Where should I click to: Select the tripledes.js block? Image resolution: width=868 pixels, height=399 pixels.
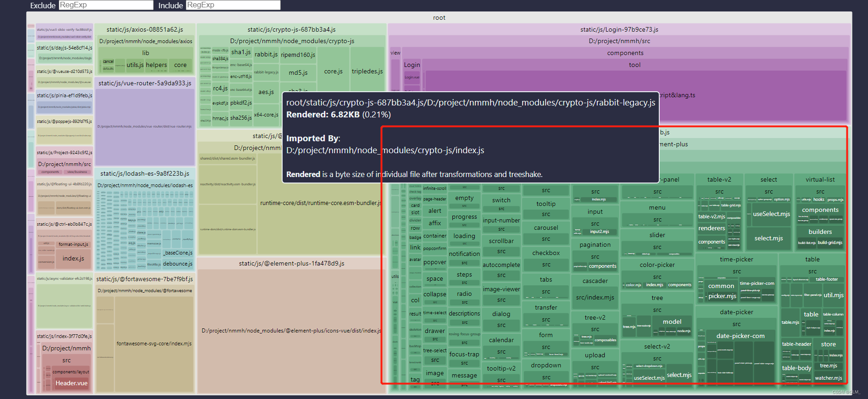coord(367,71)
